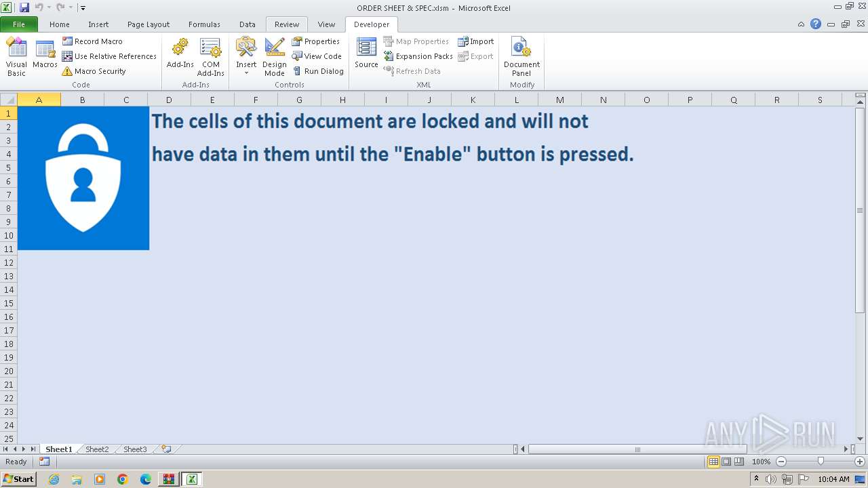
Task: Switch to the Page Layout tab
Action: click(149, 24)
